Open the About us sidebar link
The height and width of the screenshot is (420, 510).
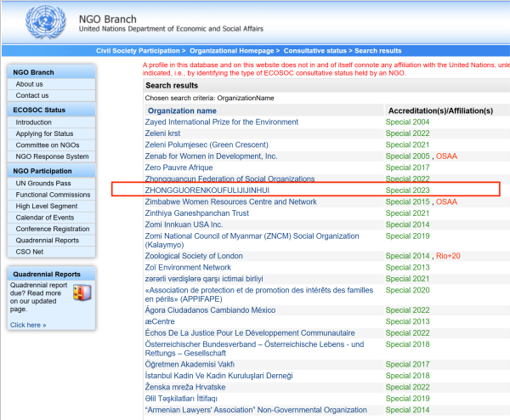(x=29, y=84)
